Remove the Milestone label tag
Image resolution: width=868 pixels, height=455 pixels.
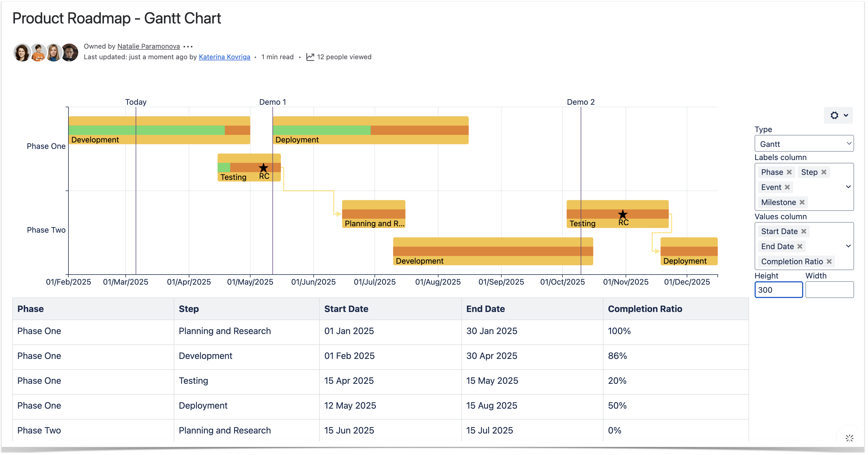pos(802,203)
